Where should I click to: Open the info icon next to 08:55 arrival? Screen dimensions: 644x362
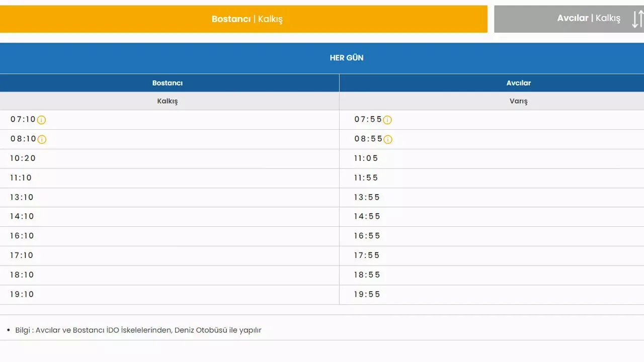coord(387,140)
